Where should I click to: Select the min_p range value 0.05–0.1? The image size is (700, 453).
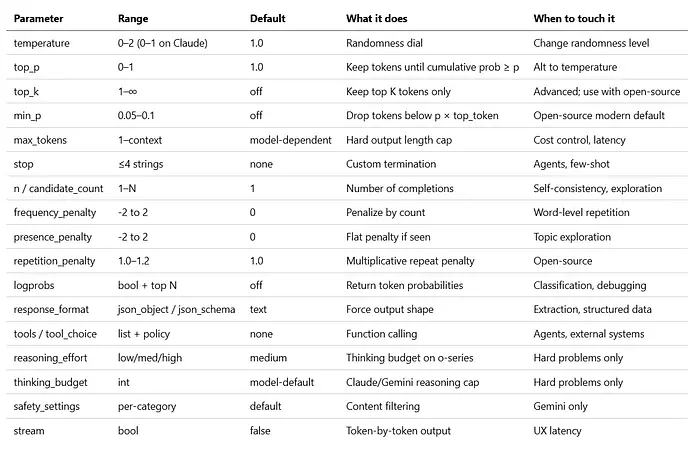[x=141, y=115]
